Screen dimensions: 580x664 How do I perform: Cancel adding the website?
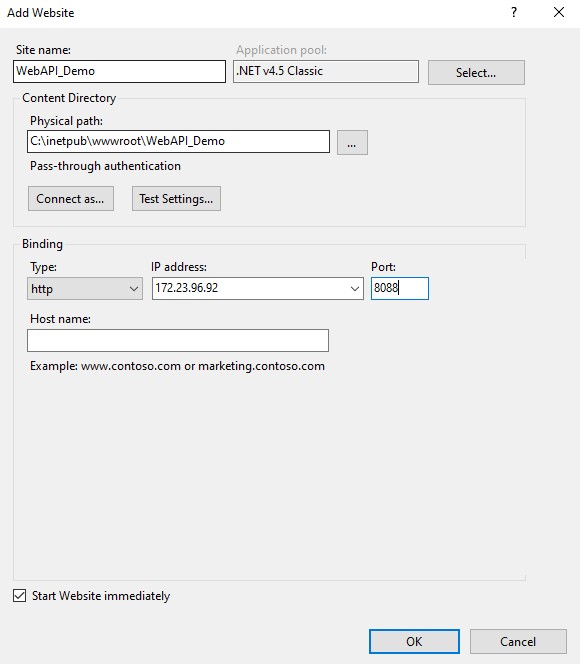518,642
